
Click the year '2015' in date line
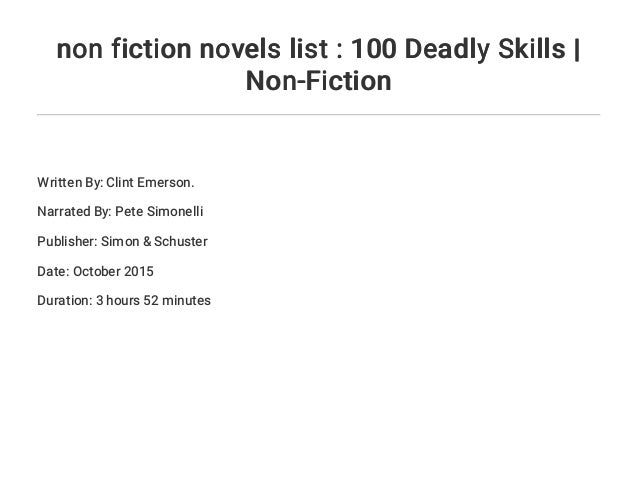pos(139,271)
